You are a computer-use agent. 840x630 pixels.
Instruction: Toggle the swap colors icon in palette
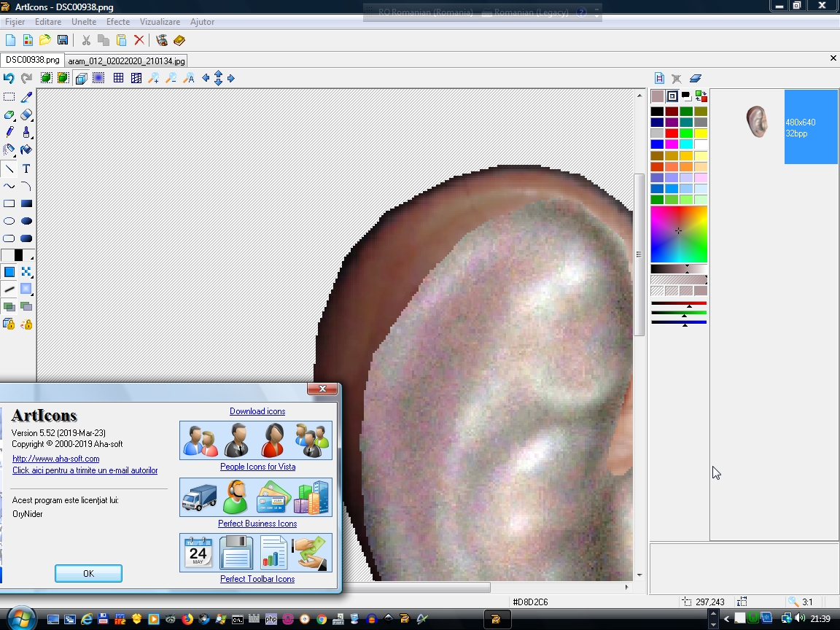[701, 96]
